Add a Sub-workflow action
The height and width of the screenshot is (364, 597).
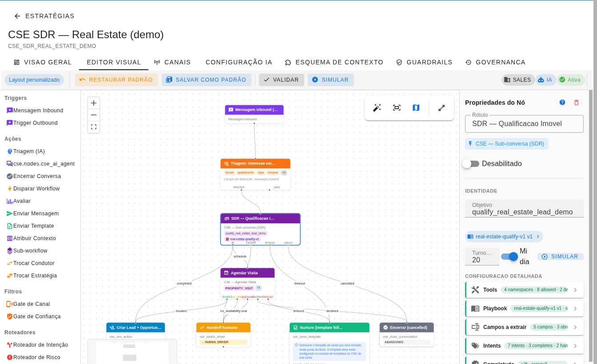coord(27,251)
